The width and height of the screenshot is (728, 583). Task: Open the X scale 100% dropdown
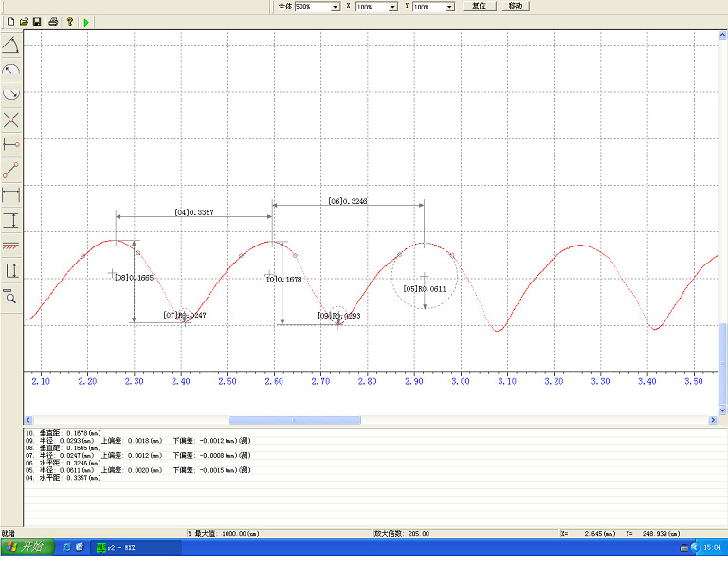392,7
